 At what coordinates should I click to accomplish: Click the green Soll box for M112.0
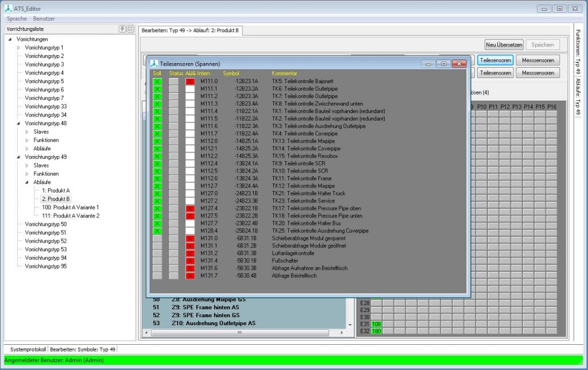157,141
